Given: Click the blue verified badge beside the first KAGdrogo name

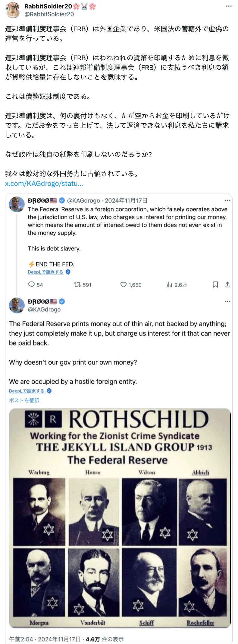Looking at the screenshot, I should click(x=62, y=200).
